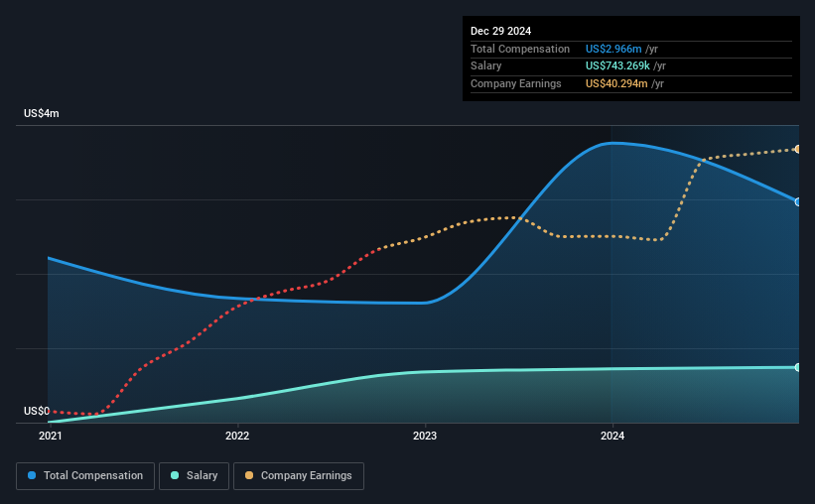Click the 2024 x-axis label
Viewport: 815px width, 504px height.
[612, 436]
